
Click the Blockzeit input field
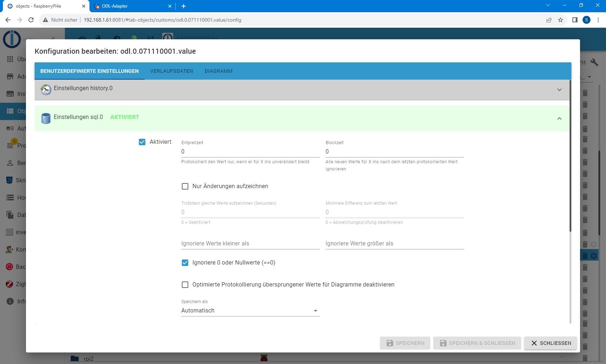coord(395,152)
